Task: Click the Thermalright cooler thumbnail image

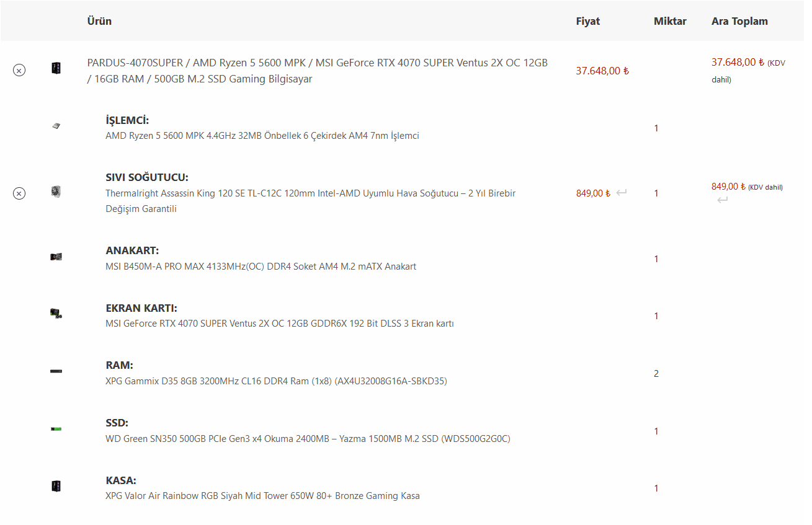Action: (x=56, y=192)
